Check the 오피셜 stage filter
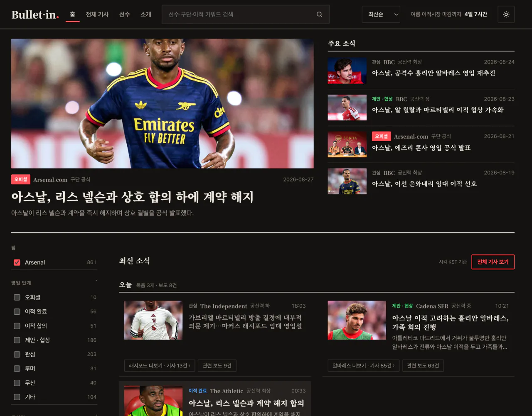The image size is (532, 416). point(17,297)
